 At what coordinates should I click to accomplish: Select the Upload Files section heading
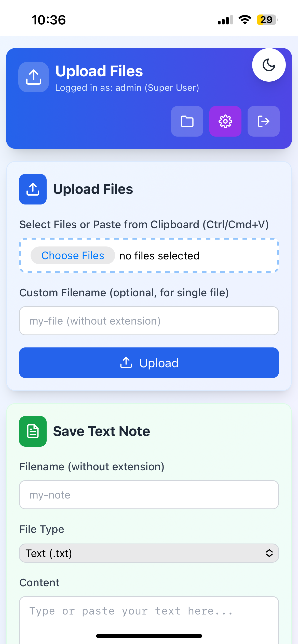(x=93, y=189)
